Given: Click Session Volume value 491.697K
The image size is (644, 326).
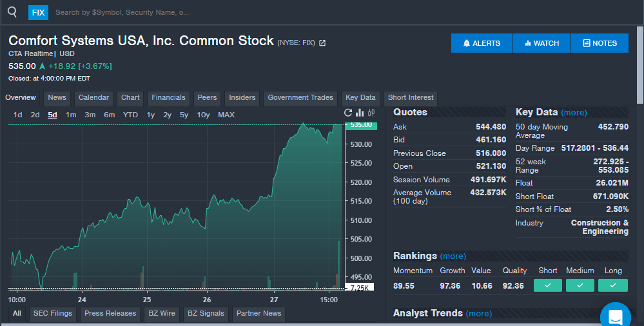Looking at the screenshot, I should point(489,180).
